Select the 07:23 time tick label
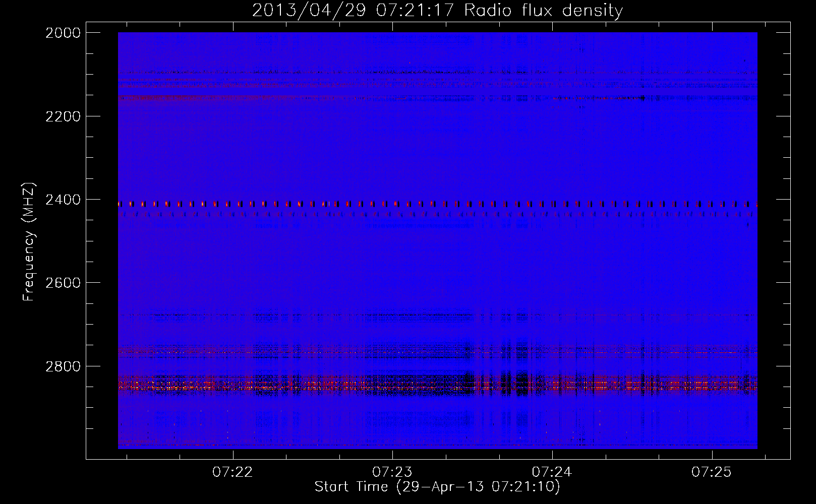816x504 pixels. [x=392, y=472]
